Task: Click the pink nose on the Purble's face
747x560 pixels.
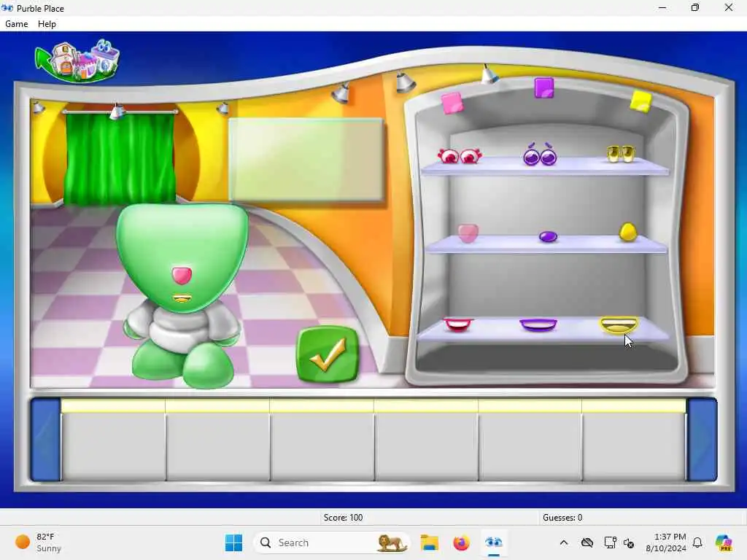Action: (182, 275)
